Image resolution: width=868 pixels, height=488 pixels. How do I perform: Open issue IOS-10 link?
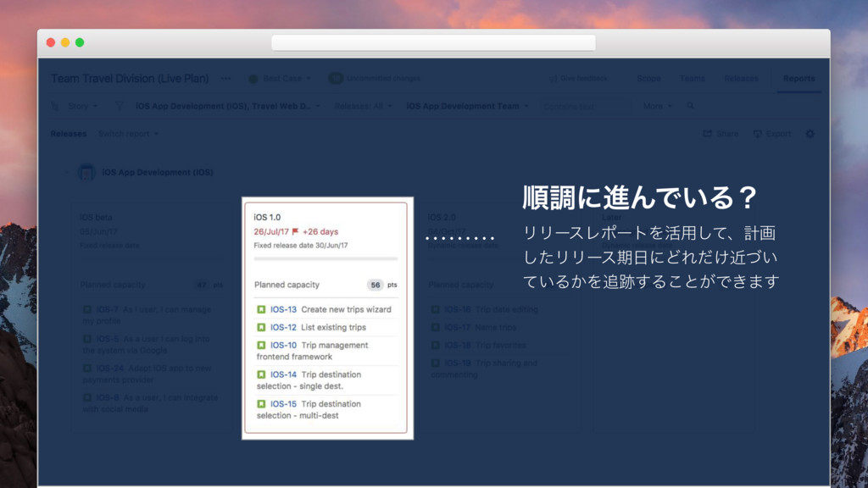283,345
